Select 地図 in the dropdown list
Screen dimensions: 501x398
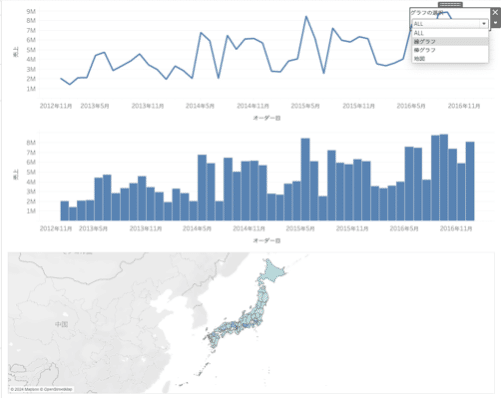[450, 58]
